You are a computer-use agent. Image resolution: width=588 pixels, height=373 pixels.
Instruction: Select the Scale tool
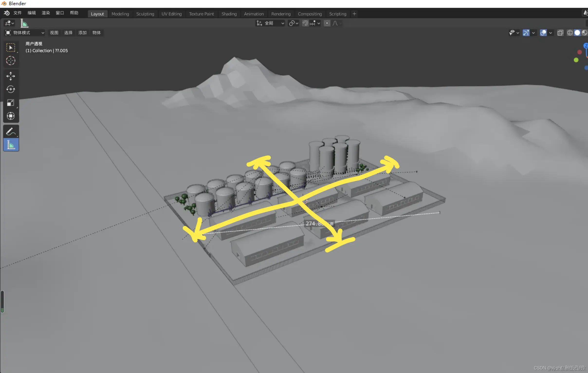[x=10, y=103]
